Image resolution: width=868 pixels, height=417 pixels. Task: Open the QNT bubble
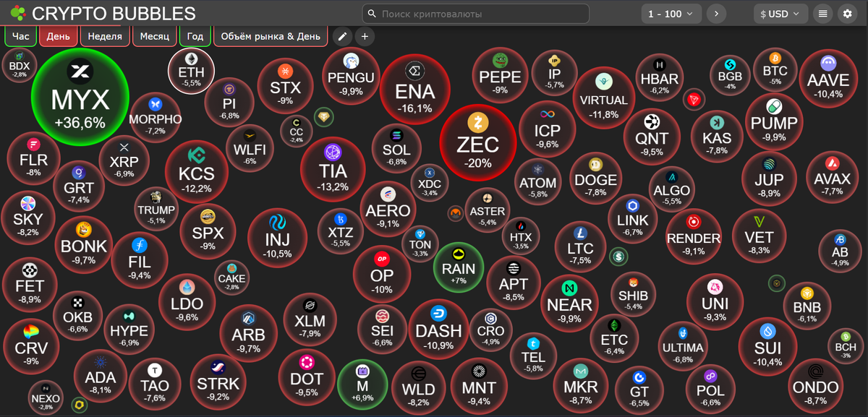[652, 137]
